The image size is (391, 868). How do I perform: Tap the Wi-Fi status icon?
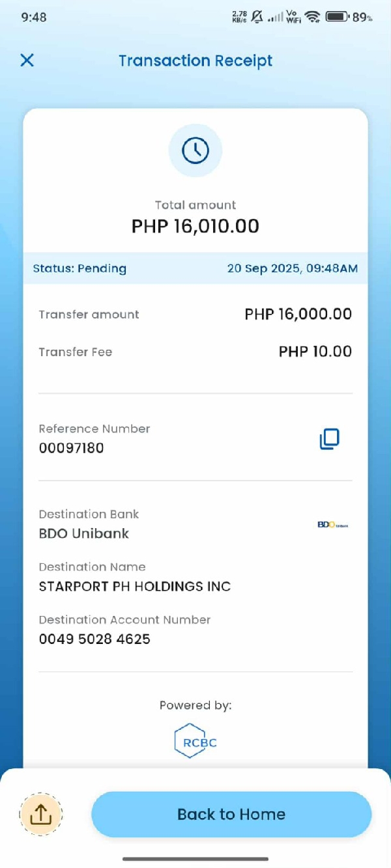click(x=313, y=17)
